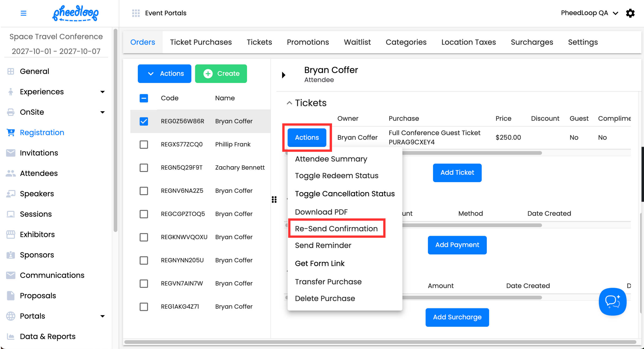
Task: Check the Phillip Frank order checkbox
Action: click(x=144, y=145)
